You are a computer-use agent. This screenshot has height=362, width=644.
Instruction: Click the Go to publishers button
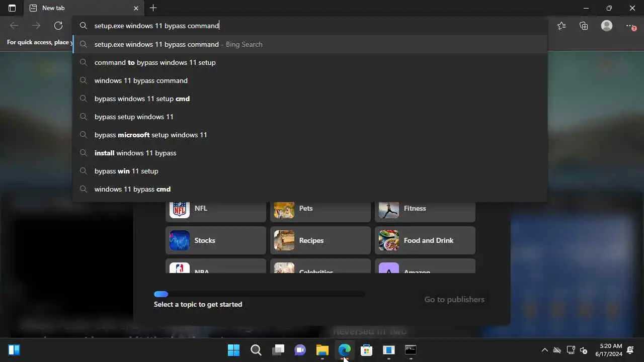point(454,299)
